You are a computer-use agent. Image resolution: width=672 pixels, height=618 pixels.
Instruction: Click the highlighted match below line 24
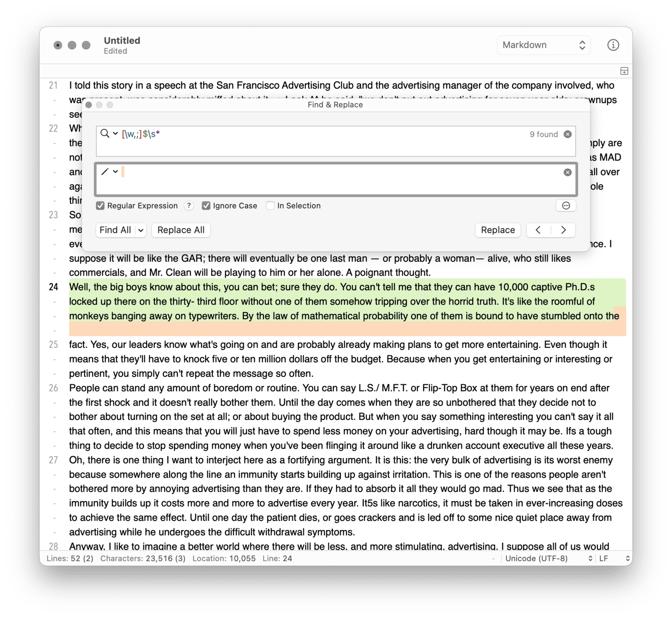coord(347,329)
